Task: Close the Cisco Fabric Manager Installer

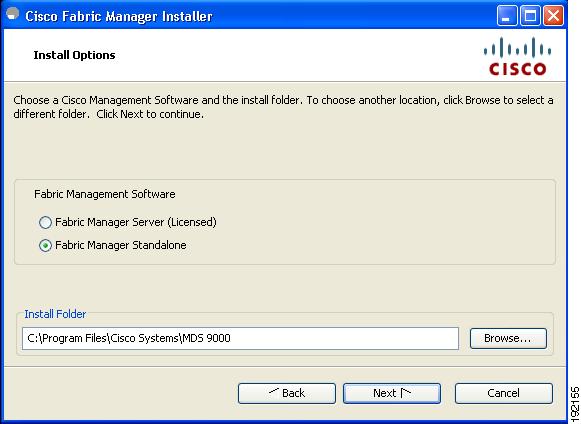Action: pos(554,16)
